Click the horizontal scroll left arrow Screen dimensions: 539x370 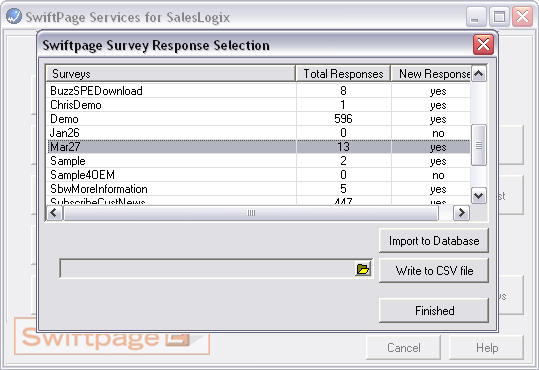click(54, 213)
